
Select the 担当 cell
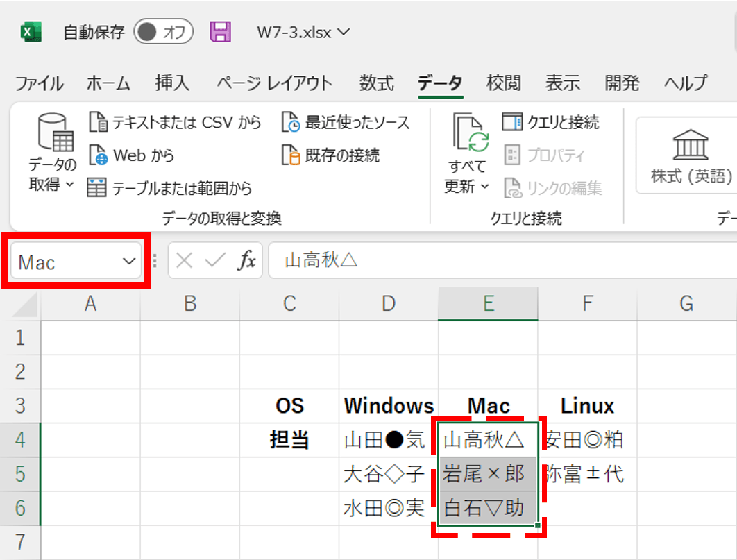point(289,440)
